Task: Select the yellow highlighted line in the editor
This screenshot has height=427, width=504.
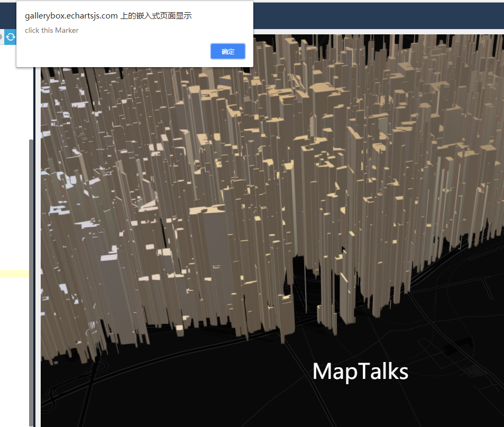Action: pyautogui.click(x=13, y=273)
